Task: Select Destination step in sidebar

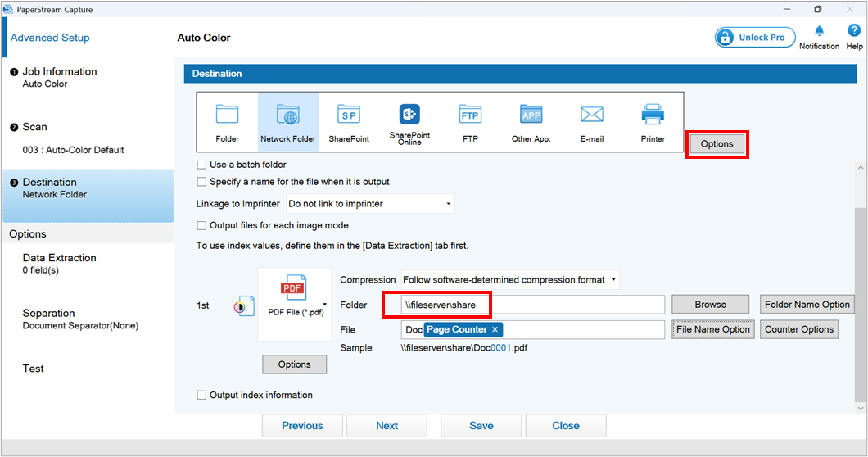Action: (88, 196)
